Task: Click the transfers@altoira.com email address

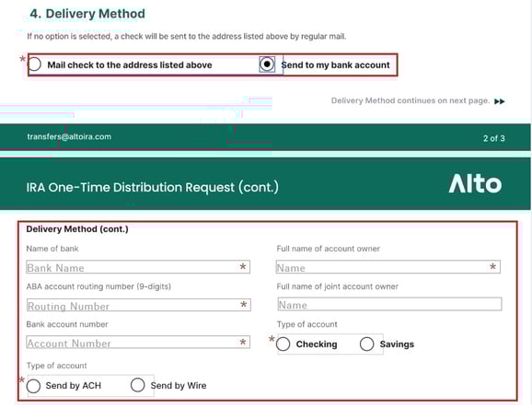Action: pos(69,137)
